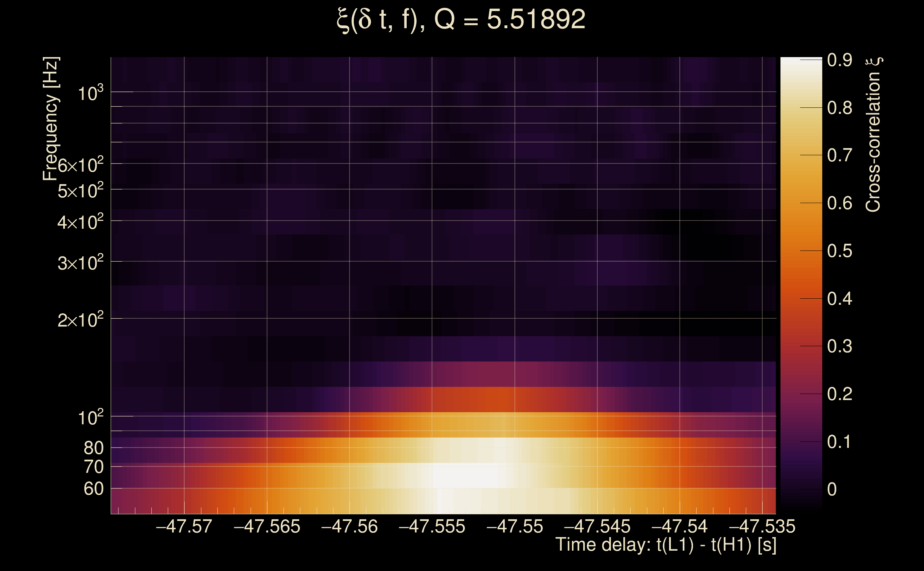Click the 0.9 label on the colorbar

[839, 60]
